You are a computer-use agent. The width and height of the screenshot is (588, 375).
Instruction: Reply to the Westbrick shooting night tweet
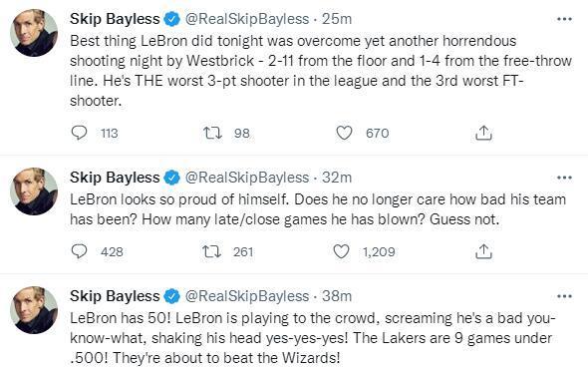[79, 133]
